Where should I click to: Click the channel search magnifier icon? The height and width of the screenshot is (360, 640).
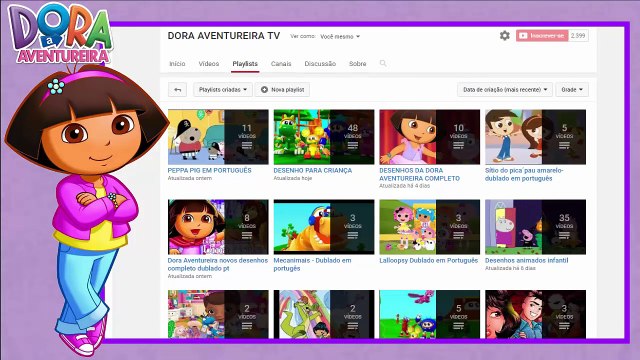tap(383, 63)
